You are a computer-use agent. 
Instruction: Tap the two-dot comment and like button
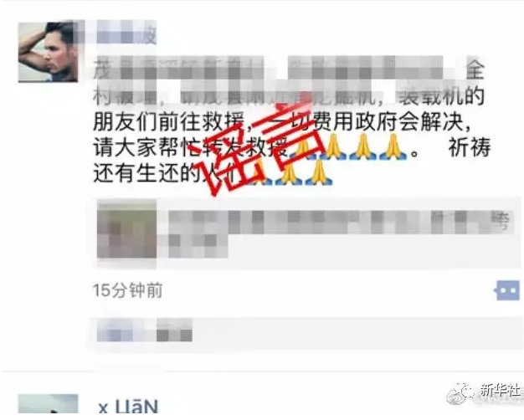pos(507,290)
